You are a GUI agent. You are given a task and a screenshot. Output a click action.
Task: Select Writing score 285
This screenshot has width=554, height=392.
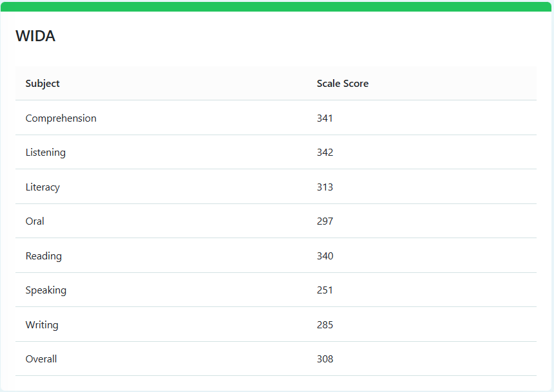(325, 324)
